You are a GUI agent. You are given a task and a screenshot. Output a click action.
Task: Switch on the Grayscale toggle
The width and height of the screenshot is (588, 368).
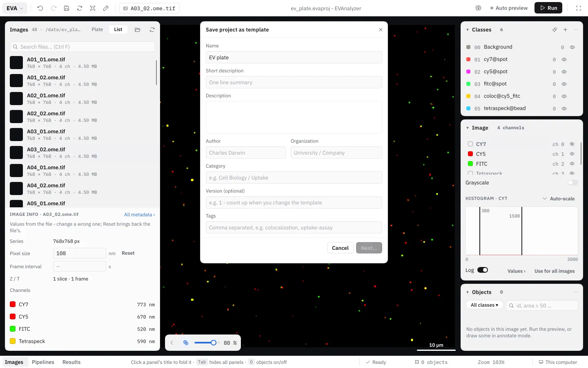point(573,183)
